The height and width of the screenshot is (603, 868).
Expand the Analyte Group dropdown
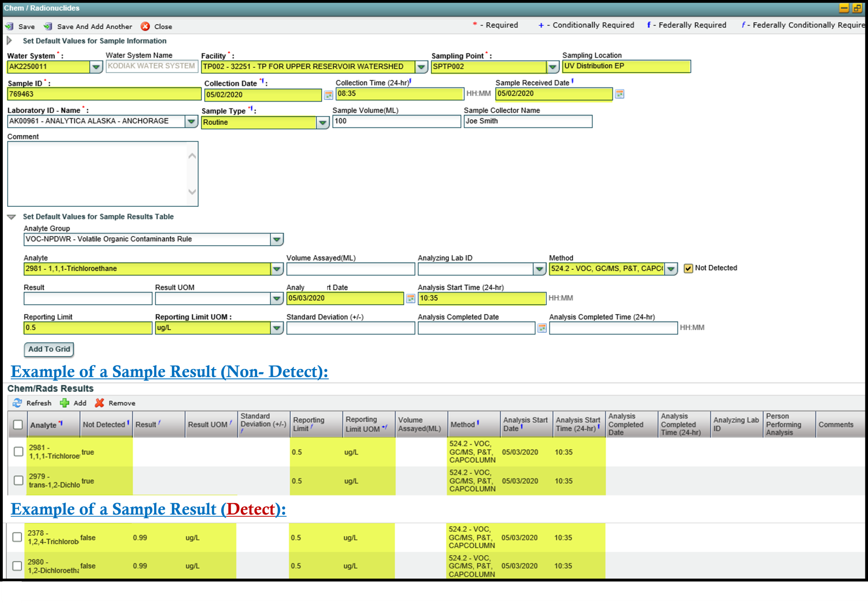(x=277, y=239)
